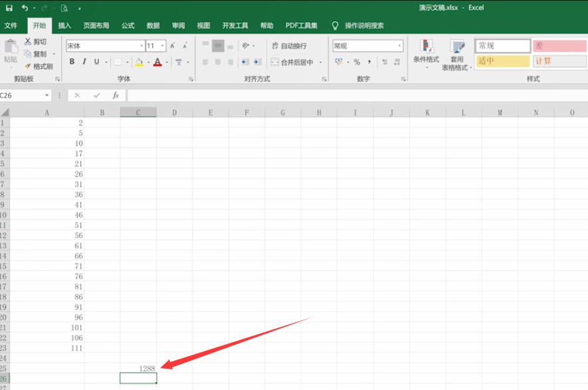Apply percent style %

[x=357, y=62]
